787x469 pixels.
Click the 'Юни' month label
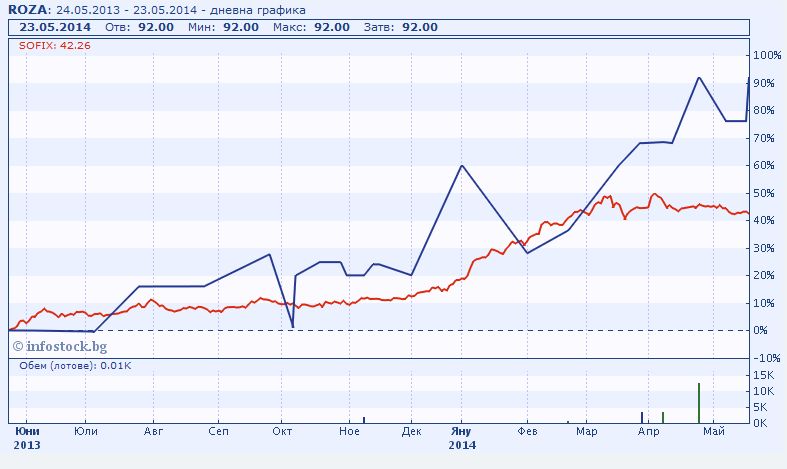click(x=27, y=431)
